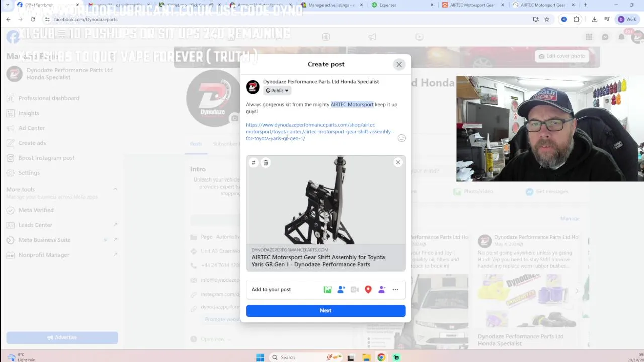This screenshot has width=644, height=362.
Task: Click the Posts tab on page
Action: [x=196, y=144]
